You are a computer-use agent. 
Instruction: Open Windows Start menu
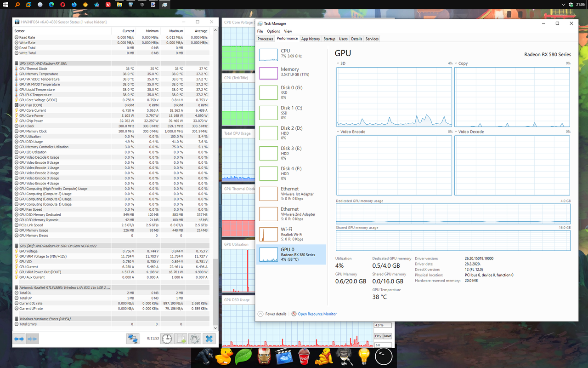[6, 5]
